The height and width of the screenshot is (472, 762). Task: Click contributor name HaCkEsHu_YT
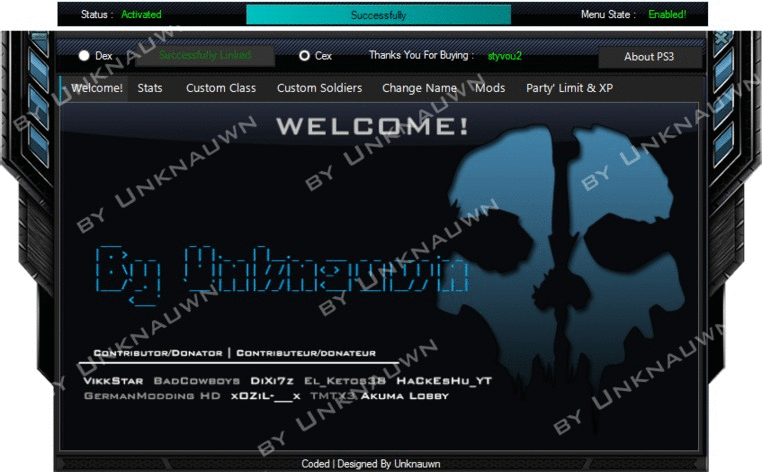[444, 381]
